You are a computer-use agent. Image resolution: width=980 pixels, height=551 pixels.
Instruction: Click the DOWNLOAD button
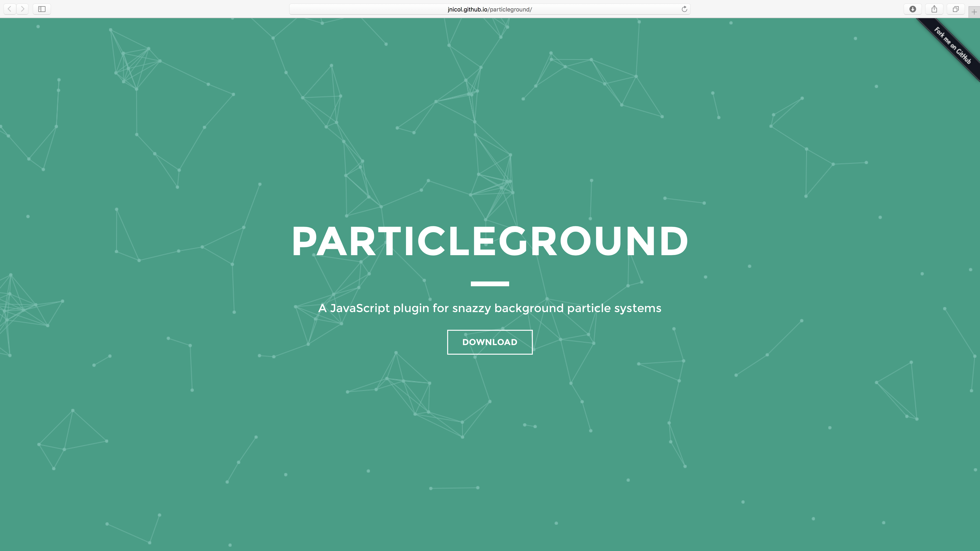click(490, 342)
